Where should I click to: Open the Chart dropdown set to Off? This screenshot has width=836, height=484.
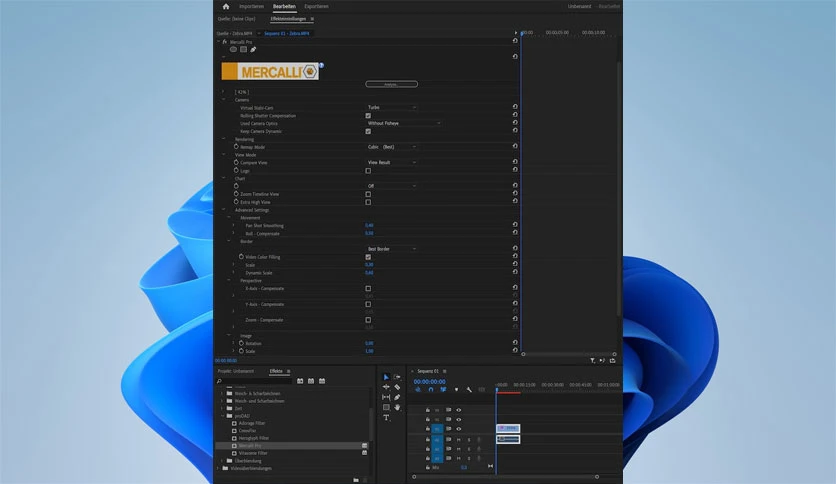pos(391,185)
